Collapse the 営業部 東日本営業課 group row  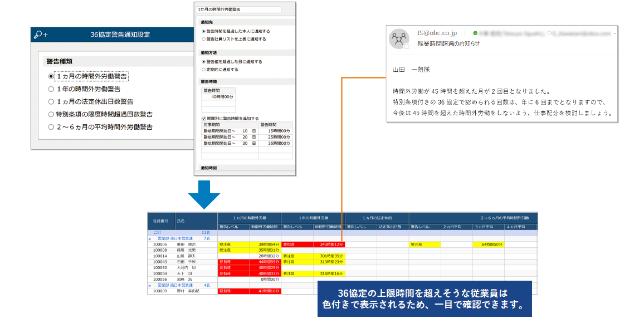[x=149, y=238]
